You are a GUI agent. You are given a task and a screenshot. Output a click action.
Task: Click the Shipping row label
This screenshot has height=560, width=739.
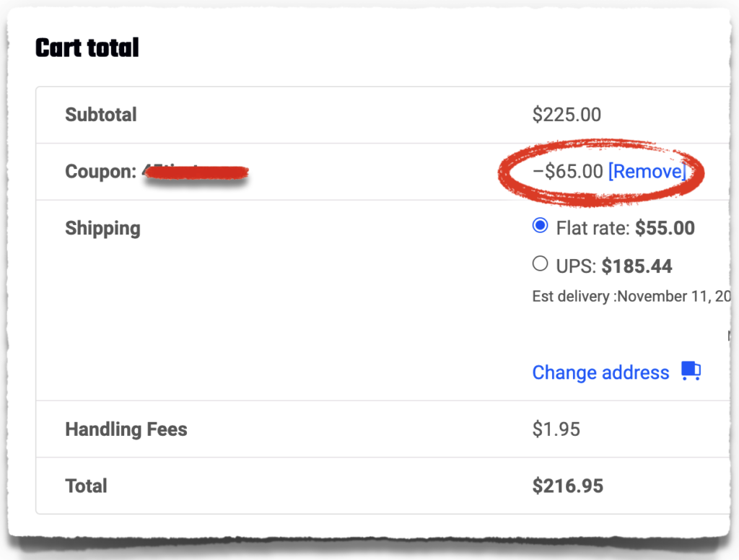102,229
